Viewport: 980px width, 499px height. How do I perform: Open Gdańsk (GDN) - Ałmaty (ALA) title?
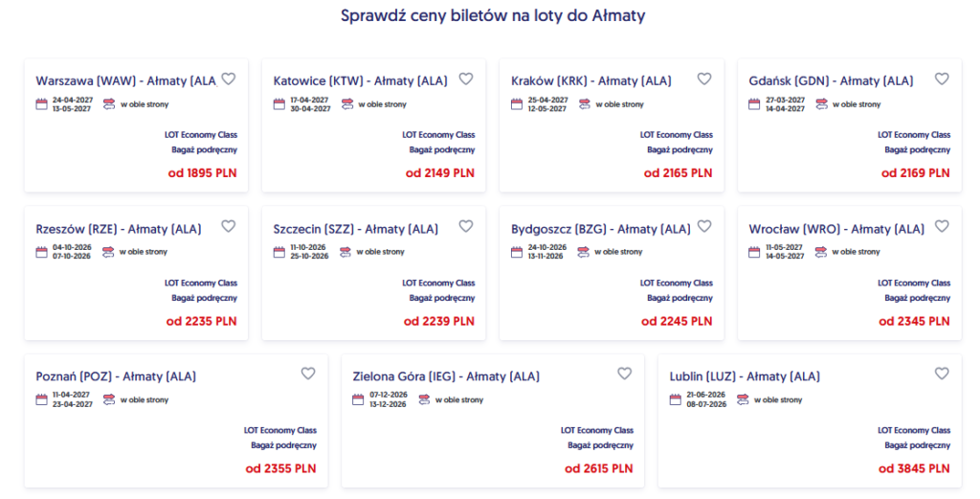[x=831, y=81]
